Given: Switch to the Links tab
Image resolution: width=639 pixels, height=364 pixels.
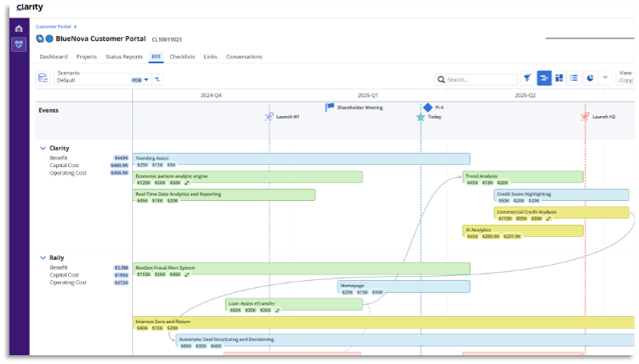Looking at the screenshot, I should click(x=211, y=57).
